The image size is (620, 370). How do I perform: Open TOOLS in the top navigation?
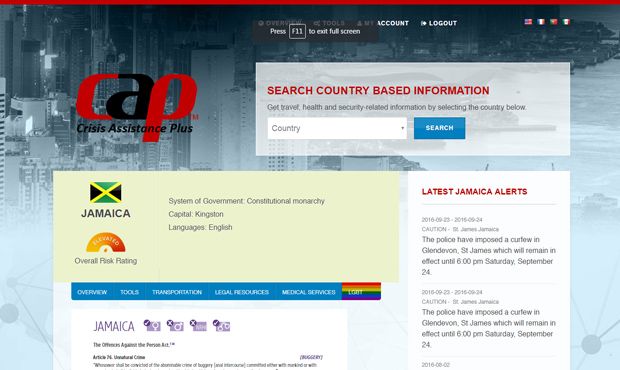pyautogui.click(x=329, y=23)
